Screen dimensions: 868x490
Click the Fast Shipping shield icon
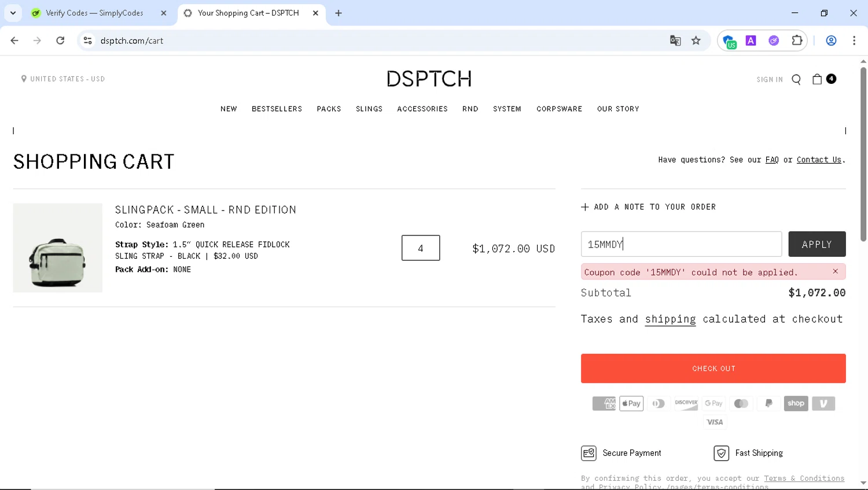[721, 453]
